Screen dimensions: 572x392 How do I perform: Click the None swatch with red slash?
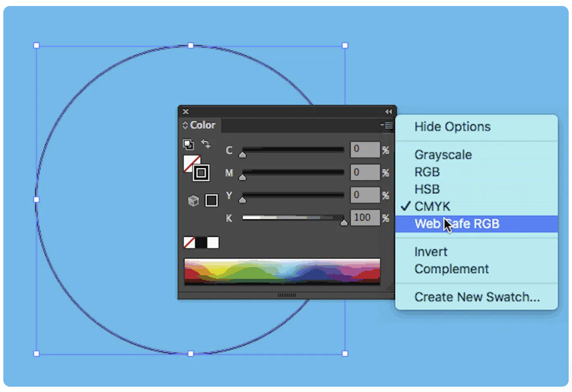point(189,243)
